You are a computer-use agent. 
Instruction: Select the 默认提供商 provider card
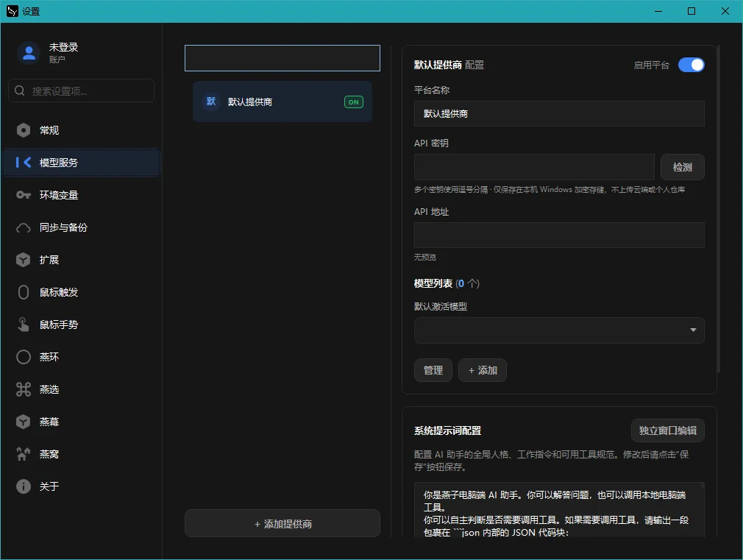[x=282, y=102]
